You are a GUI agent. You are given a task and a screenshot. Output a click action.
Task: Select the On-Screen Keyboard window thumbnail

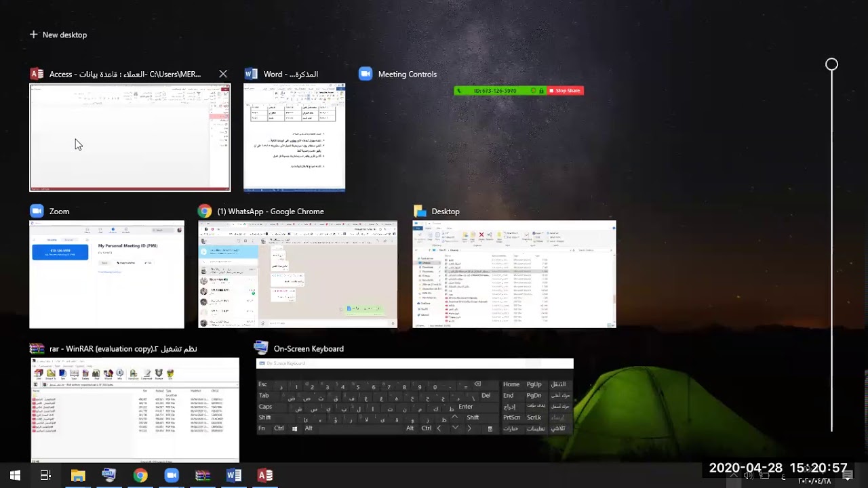[415, 397]
